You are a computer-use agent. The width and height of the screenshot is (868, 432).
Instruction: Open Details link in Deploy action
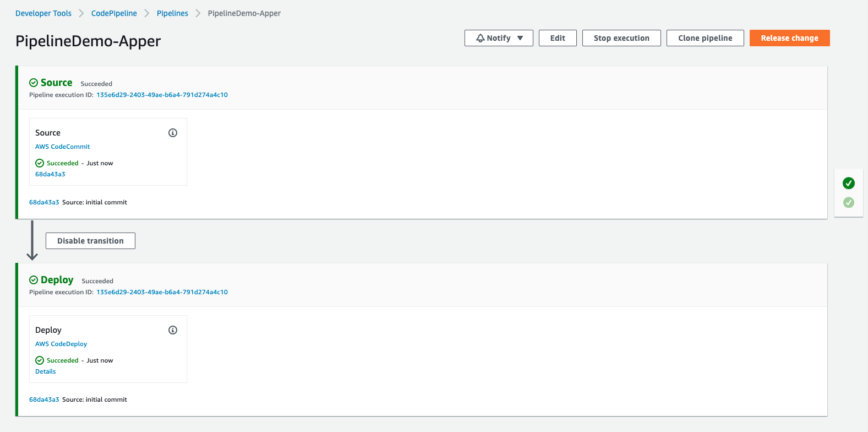tap(46, 371)
